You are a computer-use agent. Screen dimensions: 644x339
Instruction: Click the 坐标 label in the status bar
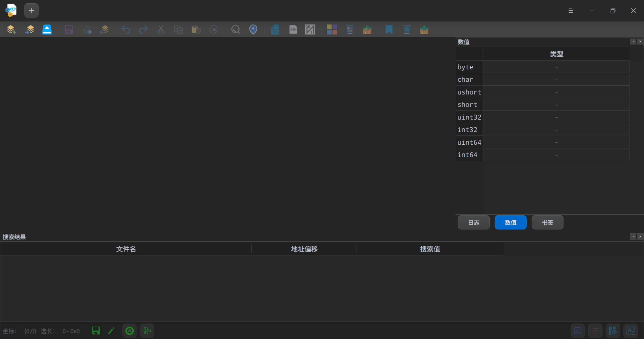(9, 331)
